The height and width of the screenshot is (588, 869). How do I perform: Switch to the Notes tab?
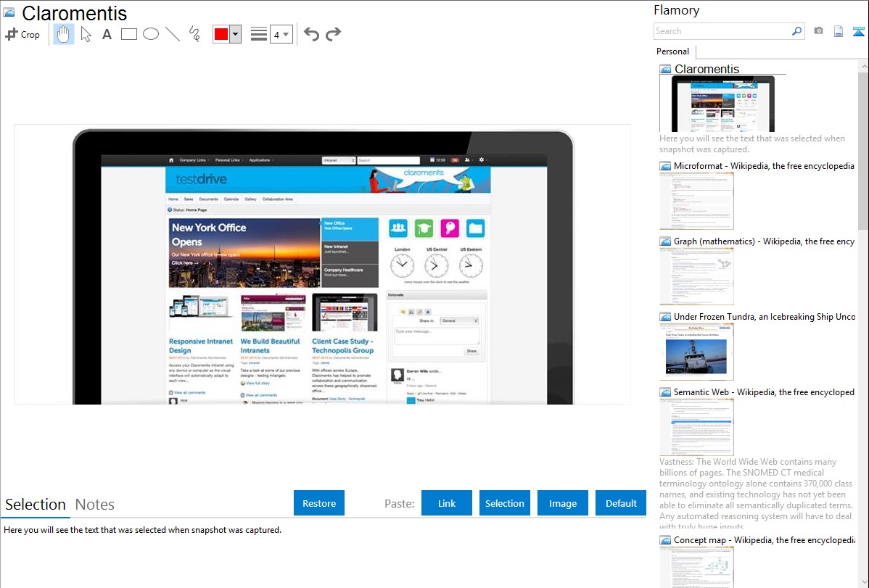[x=95, y=505]
